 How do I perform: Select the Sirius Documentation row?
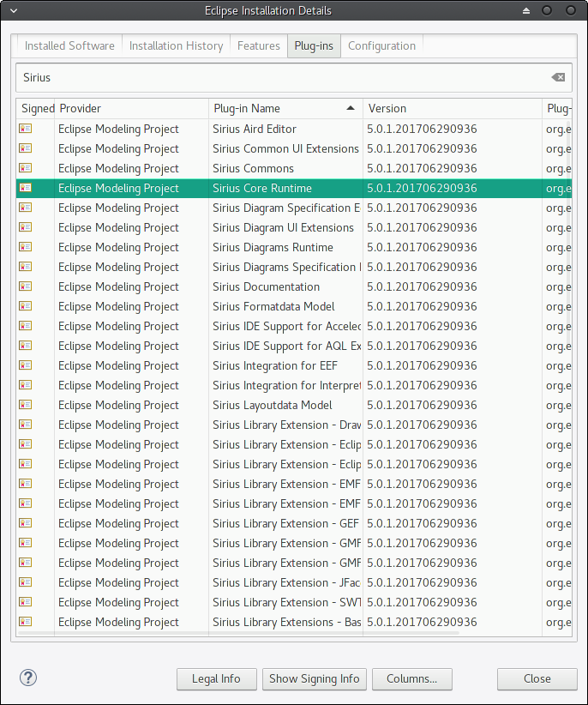tap(294, 286)
